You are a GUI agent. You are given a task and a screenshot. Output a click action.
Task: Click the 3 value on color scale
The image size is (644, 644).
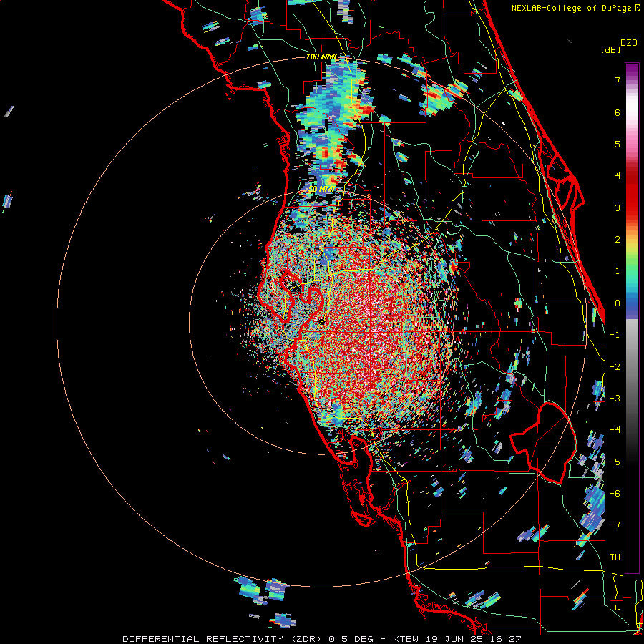[618, 208]
